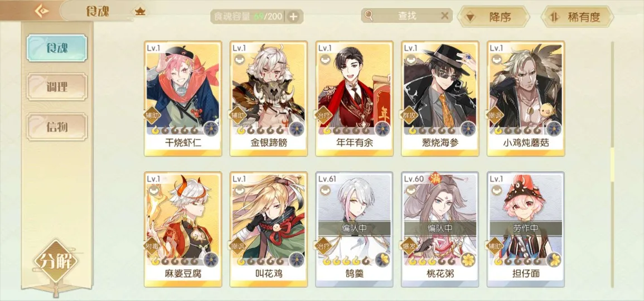Click the 满 badge on 桃花粥 card
Image resolution: width=644 pixels, height=301 pixels.
click(x=435, y=177)
